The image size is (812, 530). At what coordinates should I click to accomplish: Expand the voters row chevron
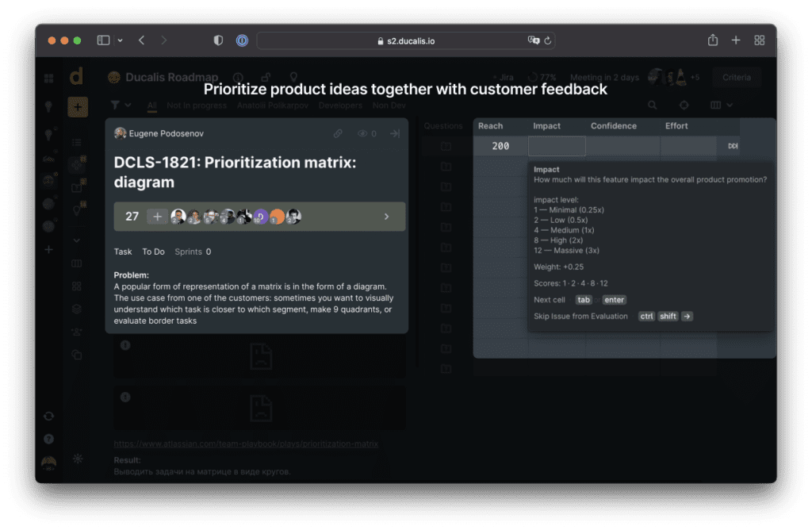tap(386, 217)
